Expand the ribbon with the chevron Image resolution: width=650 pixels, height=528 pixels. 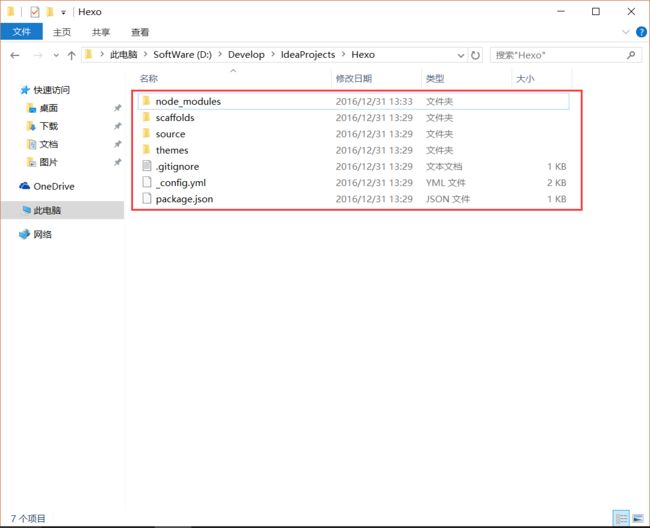tap(626, 32)
